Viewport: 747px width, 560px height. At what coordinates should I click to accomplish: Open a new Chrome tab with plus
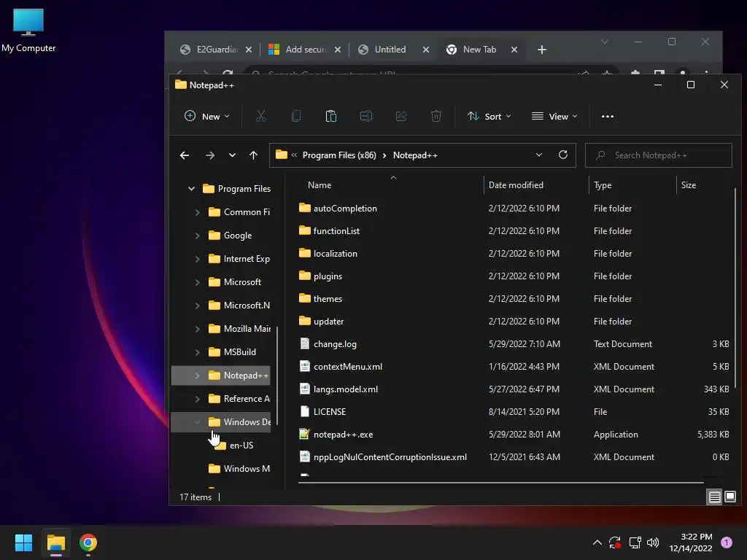[542, 50]
